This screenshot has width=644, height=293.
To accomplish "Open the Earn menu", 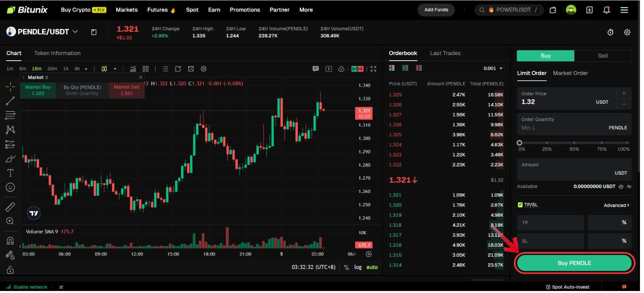I will tap(214, 10).
